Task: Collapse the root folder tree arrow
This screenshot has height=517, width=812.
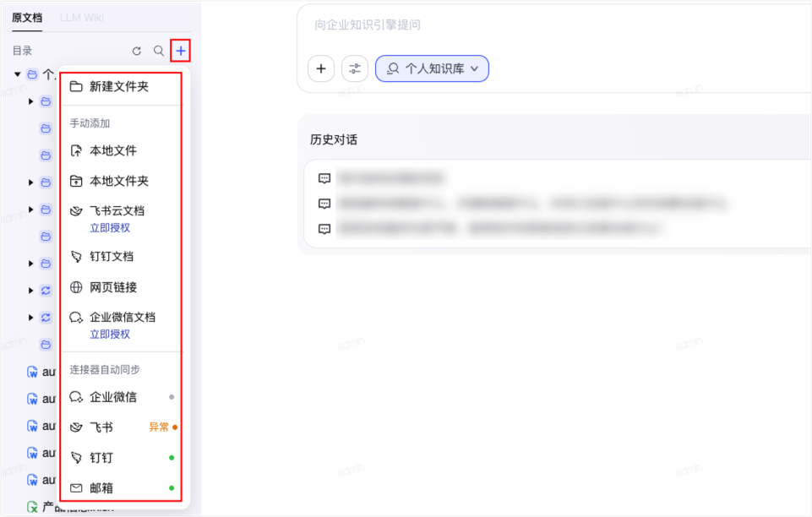Action: [18, 74]
